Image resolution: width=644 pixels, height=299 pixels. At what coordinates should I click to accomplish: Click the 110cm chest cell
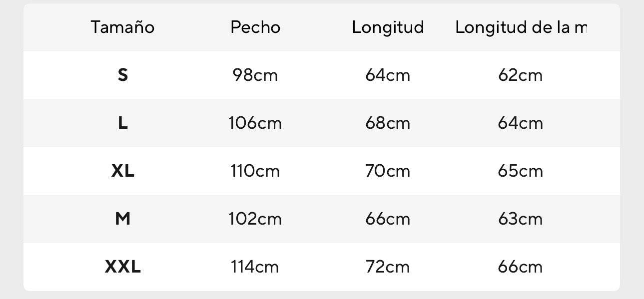[x=255, y=171]
